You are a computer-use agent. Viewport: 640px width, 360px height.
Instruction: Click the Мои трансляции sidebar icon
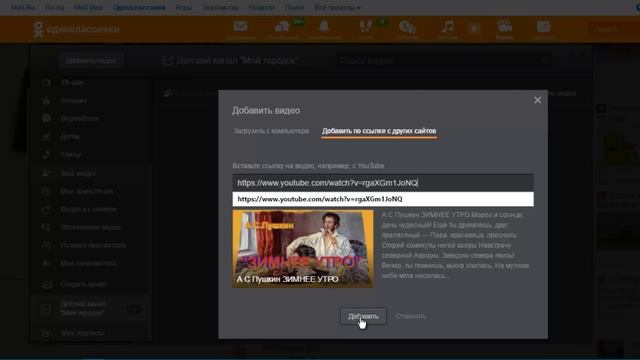[46, 191]
